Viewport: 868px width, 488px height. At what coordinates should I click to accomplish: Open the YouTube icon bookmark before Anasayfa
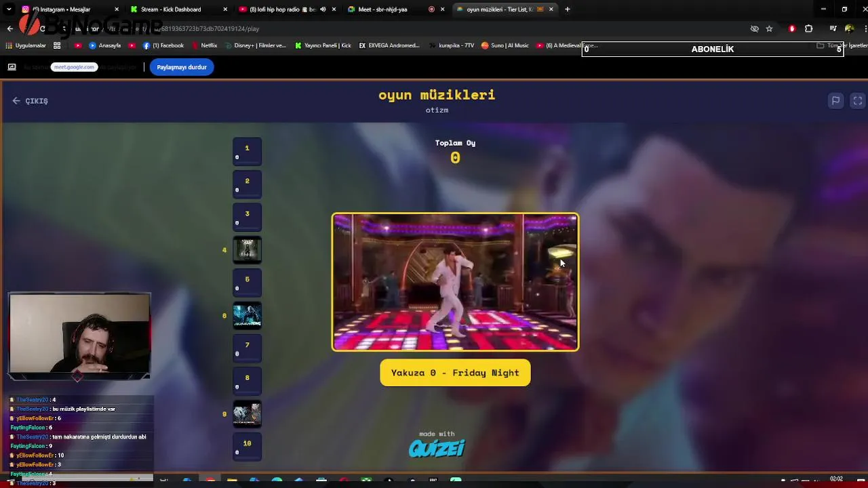click(x=78, y=45)
